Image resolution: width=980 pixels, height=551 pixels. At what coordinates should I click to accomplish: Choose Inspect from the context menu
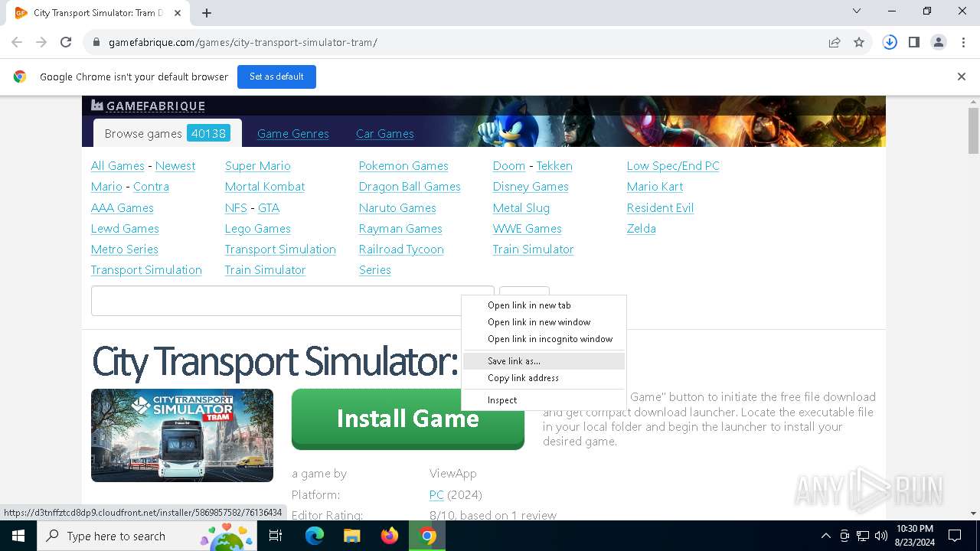coord(544,400)
